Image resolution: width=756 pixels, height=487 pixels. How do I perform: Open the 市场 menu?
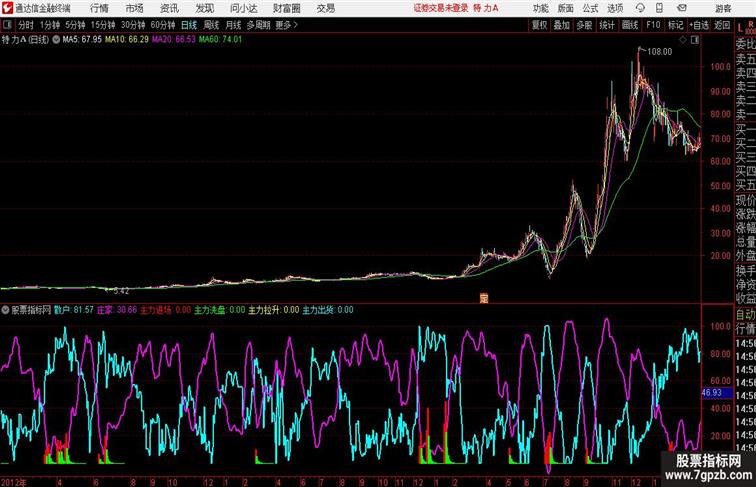(135, 8)
